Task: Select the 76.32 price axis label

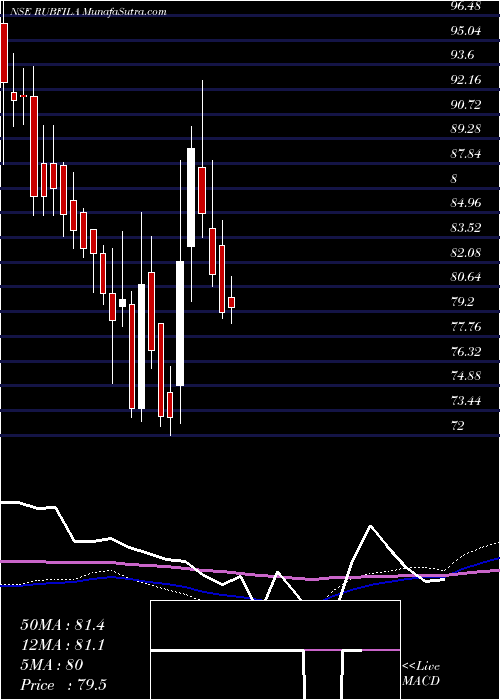Action: coord(468,351)
